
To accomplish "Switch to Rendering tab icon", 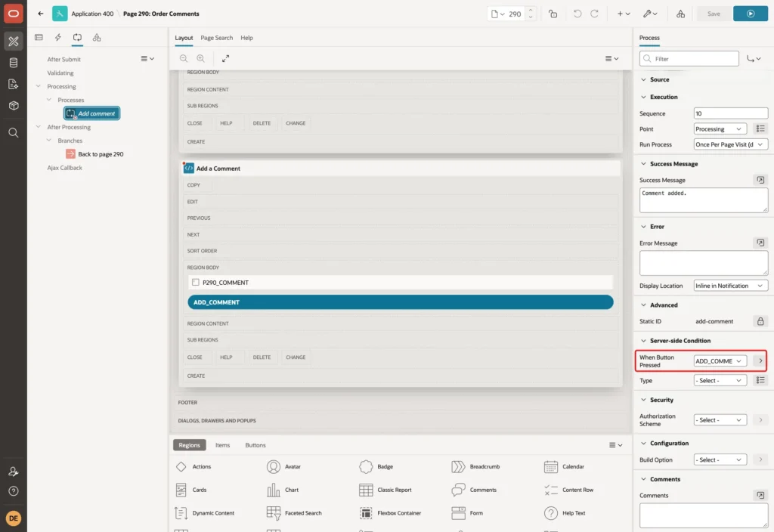I will coord(39,38).
